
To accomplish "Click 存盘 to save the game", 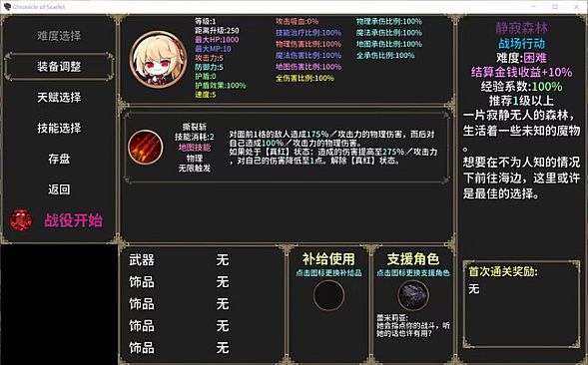I will coord(59,159).
